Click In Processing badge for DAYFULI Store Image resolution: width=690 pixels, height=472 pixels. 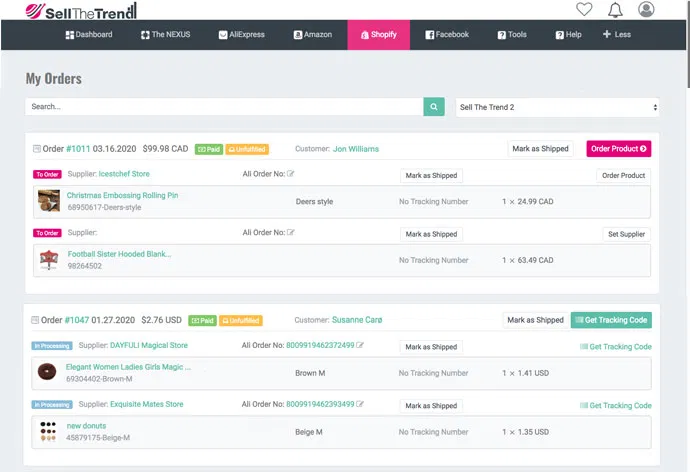[52, 346]
